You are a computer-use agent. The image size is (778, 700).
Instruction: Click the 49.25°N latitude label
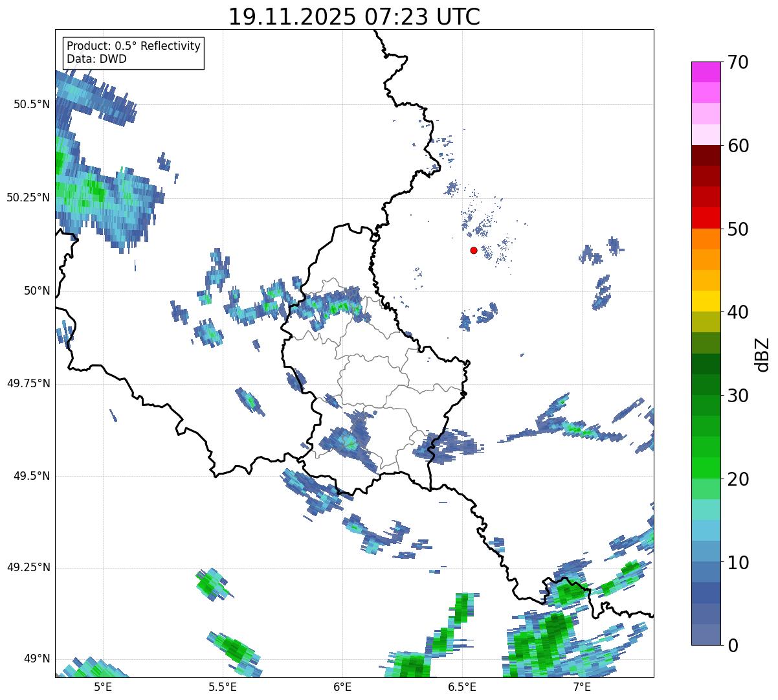[28, 567]
